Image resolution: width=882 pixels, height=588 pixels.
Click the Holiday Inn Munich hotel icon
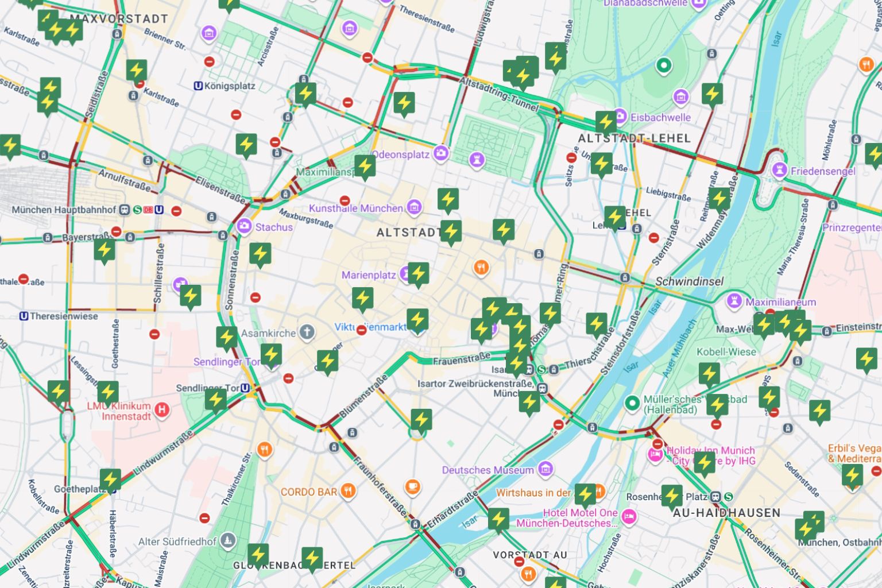click(x=655, y=455)
